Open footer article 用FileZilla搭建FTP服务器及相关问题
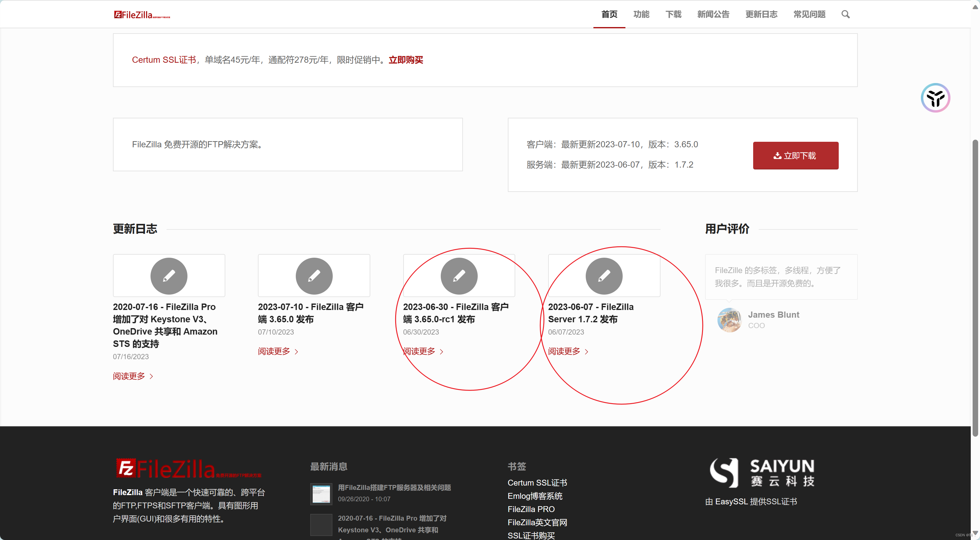 394,487
